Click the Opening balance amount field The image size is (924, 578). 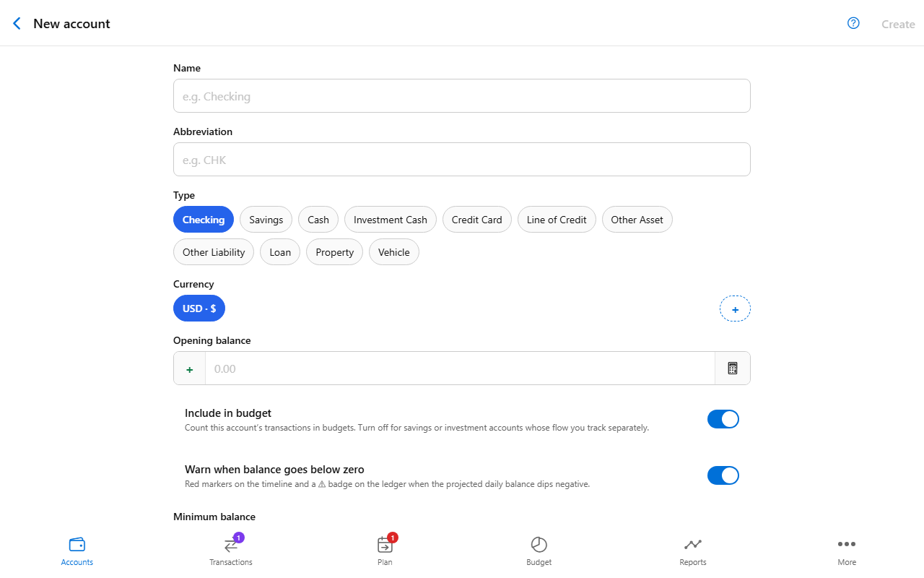click(461, 368)
